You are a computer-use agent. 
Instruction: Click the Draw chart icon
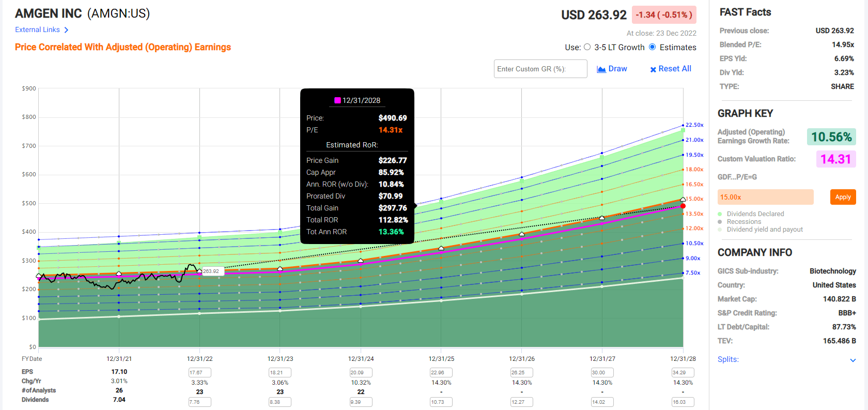pyautogui.click(x=601, y=69)
